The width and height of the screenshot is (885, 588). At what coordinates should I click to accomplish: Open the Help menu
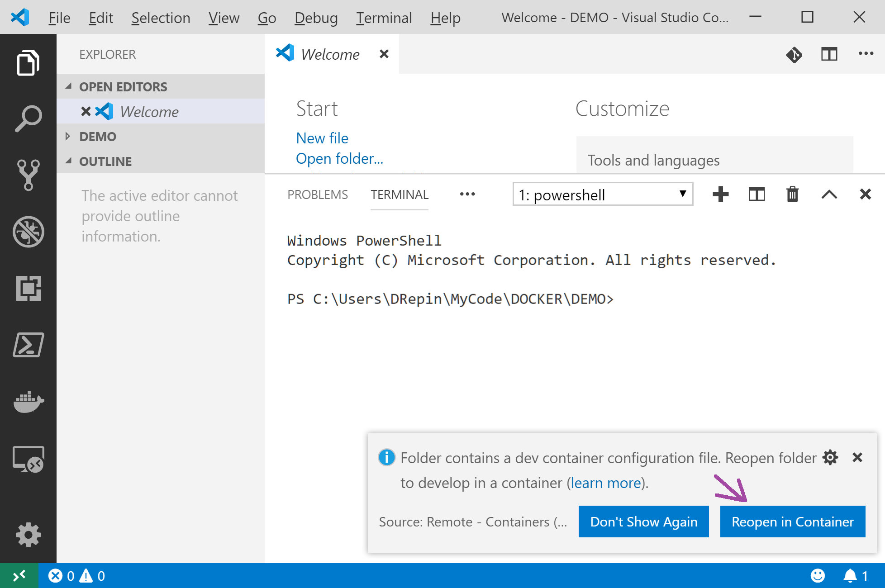[445, 18]
